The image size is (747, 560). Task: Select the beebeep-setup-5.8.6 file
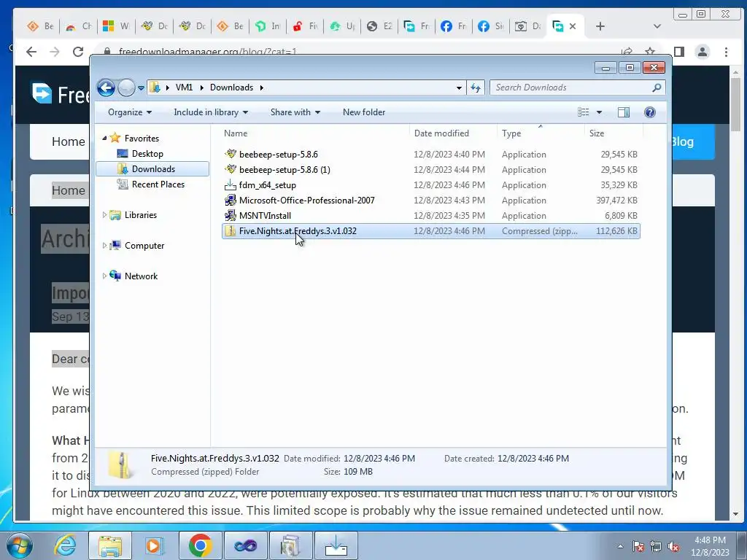pos(430,155)
